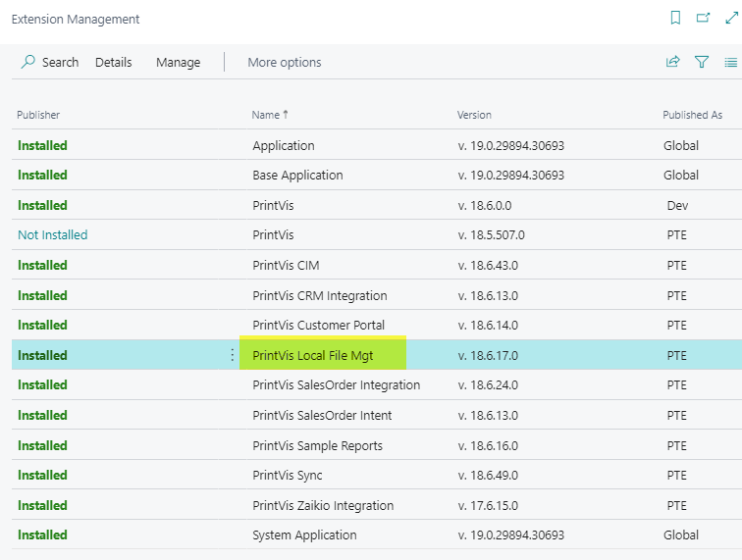
Task: Expand More options in the action bar
Action: [284, 62]
